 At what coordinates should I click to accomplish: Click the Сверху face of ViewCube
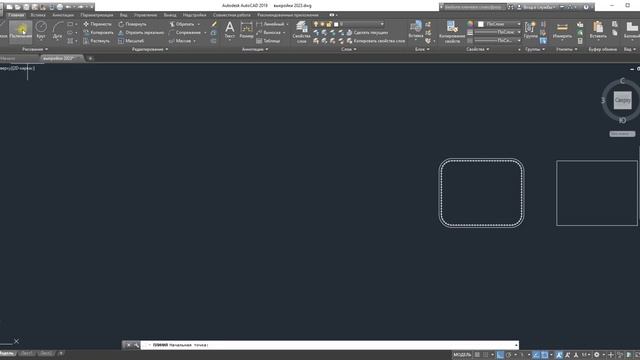(622, 100)
